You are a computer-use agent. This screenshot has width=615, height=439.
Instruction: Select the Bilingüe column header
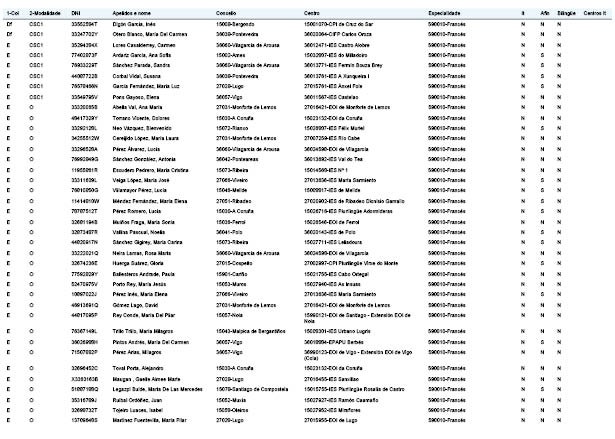(566, 13)
